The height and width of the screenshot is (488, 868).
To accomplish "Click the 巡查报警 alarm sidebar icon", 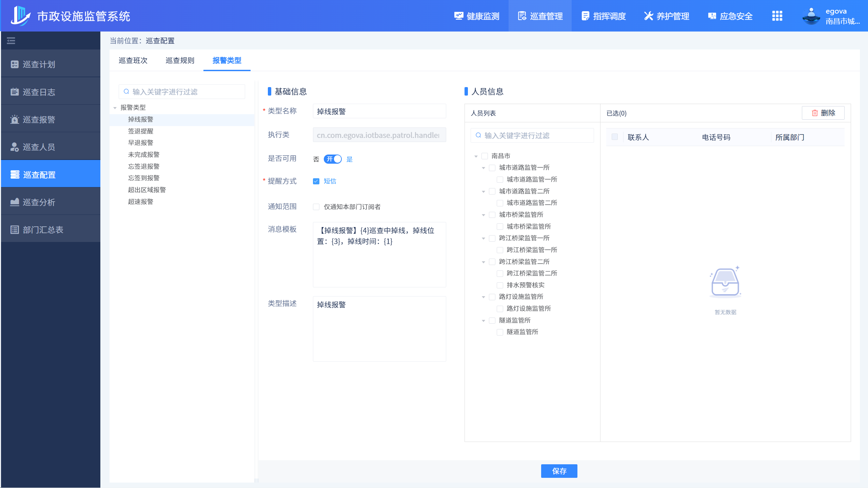I will [x=15, y=120].
